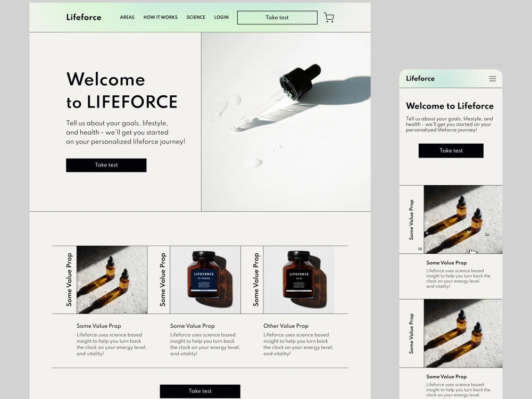
Task: Select the third jar image above Other Value Prop
Action: click(x=298, y=280)
